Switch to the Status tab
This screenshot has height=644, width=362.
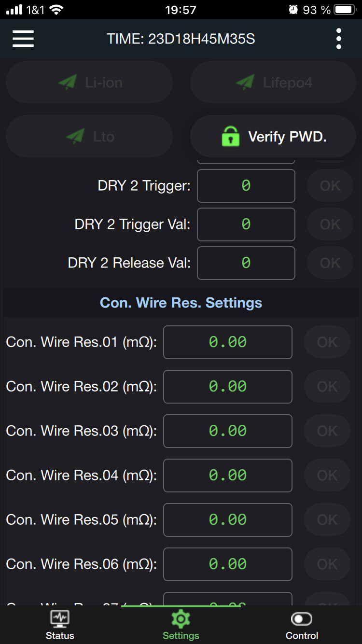[x=60, y=626]
